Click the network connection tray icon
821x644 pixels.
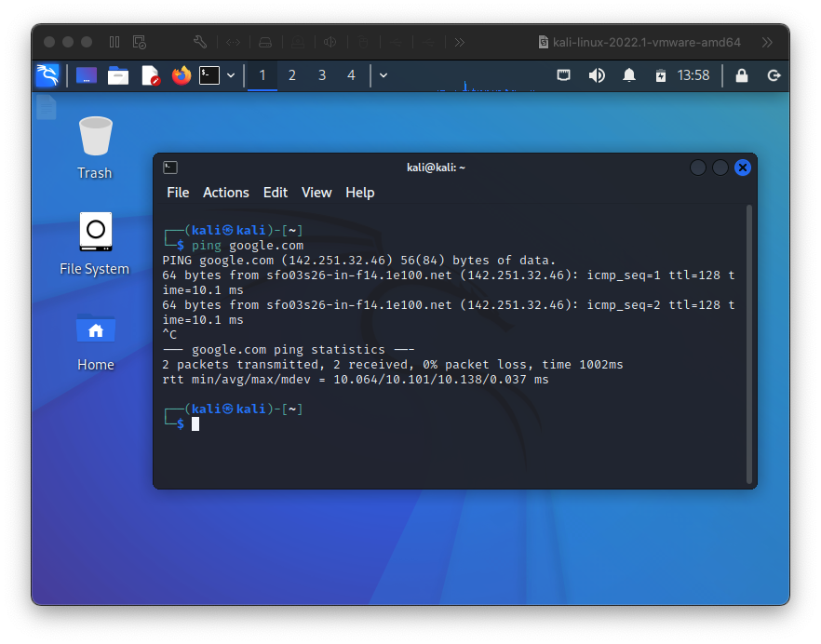[x=564, y=75]
